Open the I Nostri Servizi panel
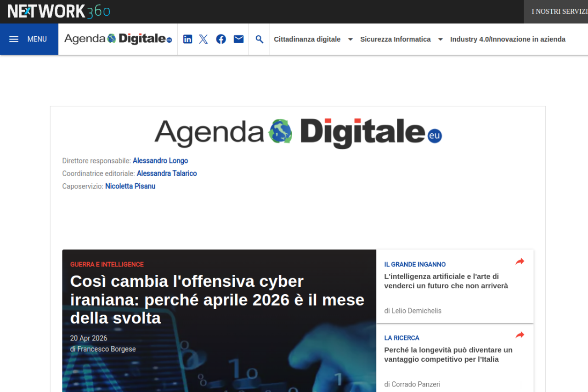The image size is (588, 392). 559,11
